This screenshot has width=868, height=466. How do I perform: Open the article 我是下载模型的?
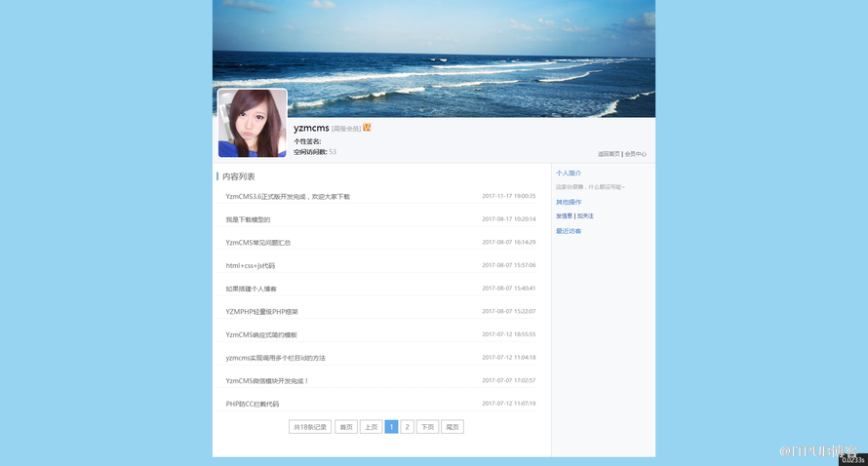coord(248,219)
